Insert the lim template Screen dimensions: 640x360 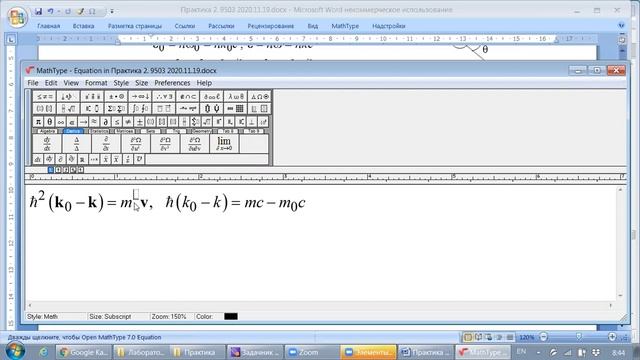coord(224,144)
